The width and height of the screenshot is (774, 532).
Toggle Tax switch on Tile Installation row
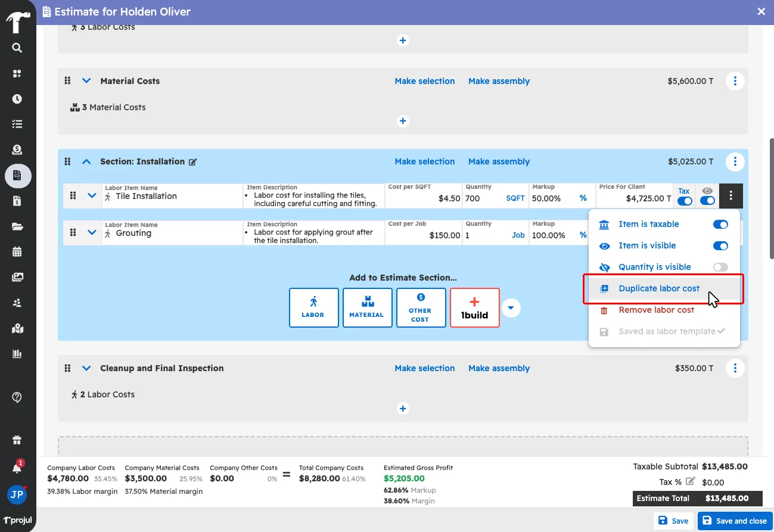684,201
